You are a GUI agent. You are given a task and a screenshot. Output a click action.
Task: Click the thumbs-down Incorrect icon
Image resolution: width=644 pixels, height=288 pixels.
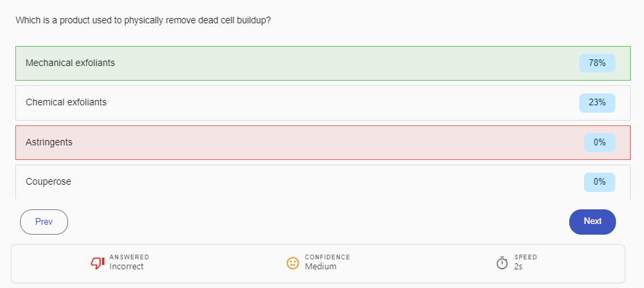(97, 263)
